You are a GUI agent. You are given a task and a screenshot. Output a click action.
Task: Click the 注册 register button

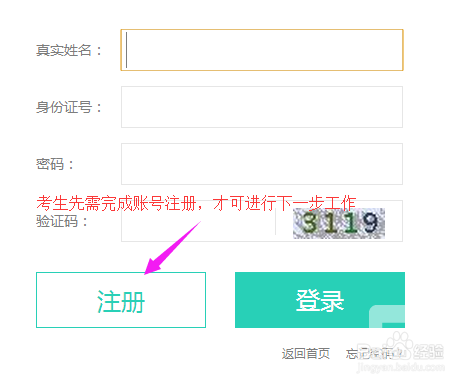click(121, 300)
